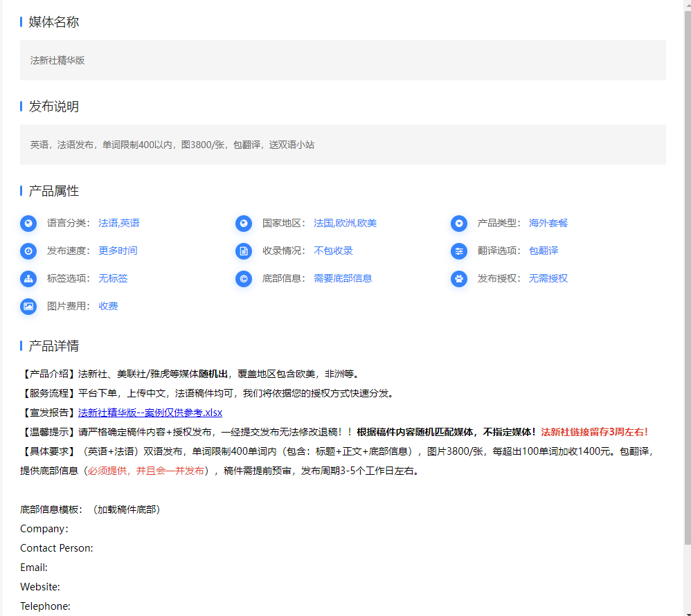Click the 收费 image fee value
The image size is (691, 616).
tap(108, 306)
